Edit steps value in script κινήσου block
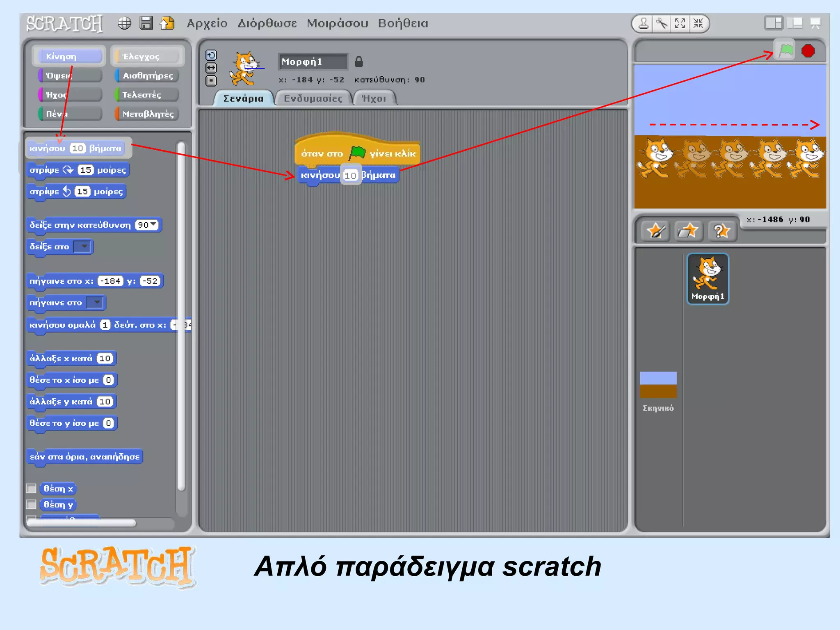 pyautogui.click(x=350, y=176)
